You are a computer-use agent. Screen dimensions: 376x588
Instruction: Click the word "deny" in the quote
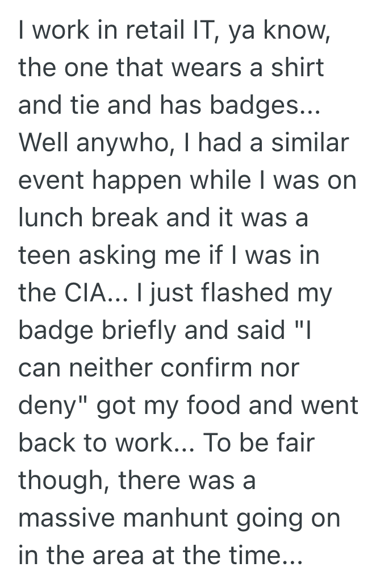tap(49, 406)
